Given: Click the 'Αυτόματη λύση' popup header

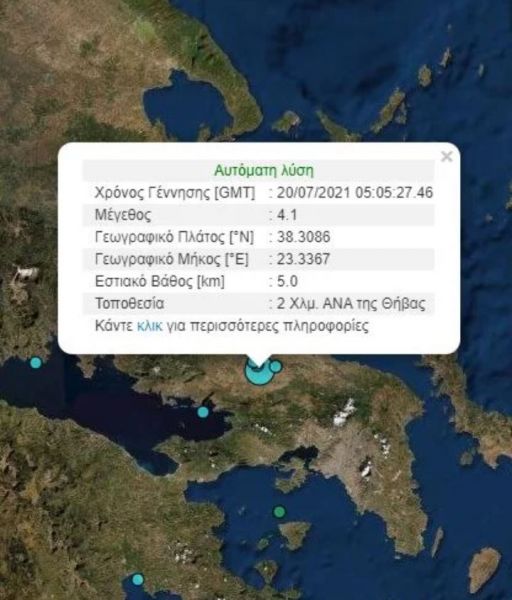Looking at the screenshot, I should (x=264, y=170).
